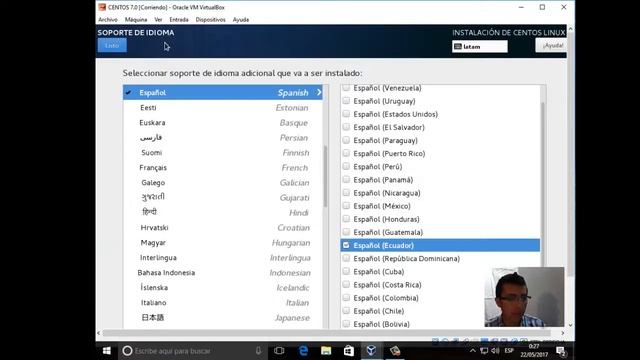
Task: Click the Listo button
Action: (112, 45)
